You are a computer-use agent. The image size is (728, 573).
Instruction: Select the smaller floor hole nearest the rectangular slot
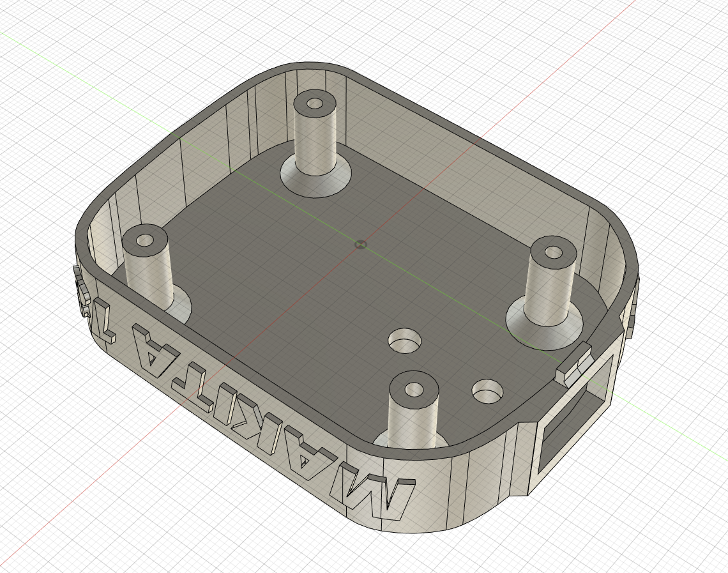pos(487,391)
